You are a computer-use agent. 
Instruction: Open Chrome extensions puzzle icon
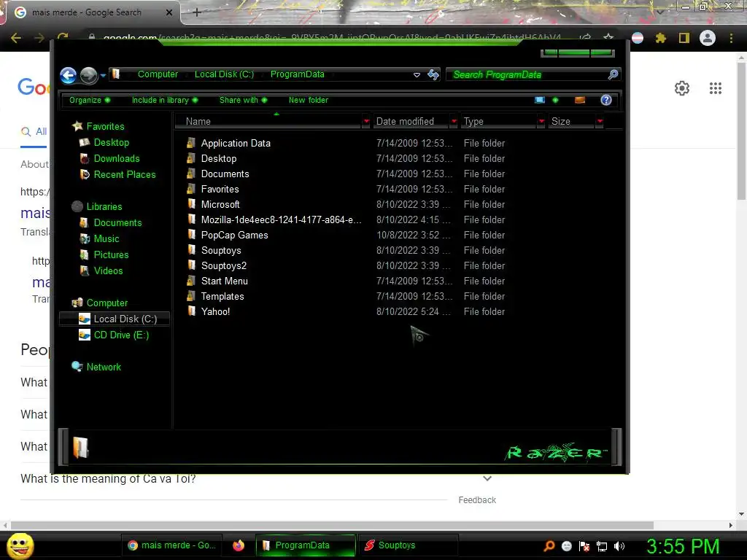661,38
